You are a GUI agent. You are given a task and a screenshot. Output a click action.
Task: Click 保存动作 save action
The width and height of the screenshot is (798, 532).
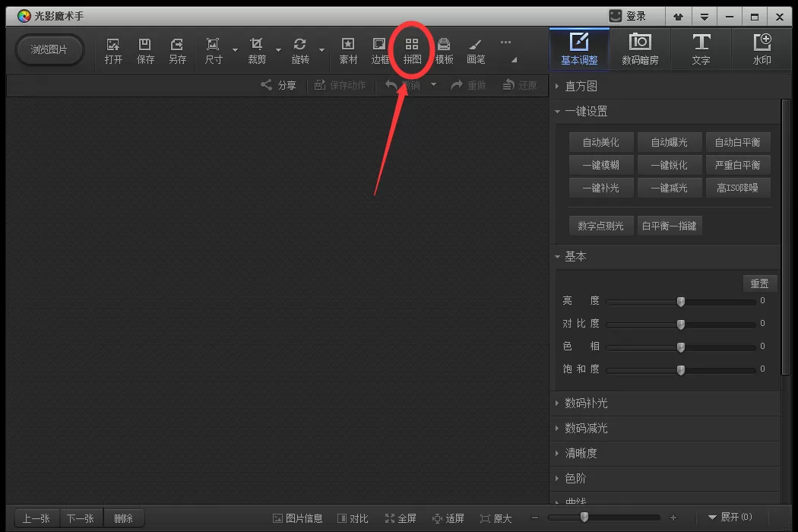click(340, 85)
